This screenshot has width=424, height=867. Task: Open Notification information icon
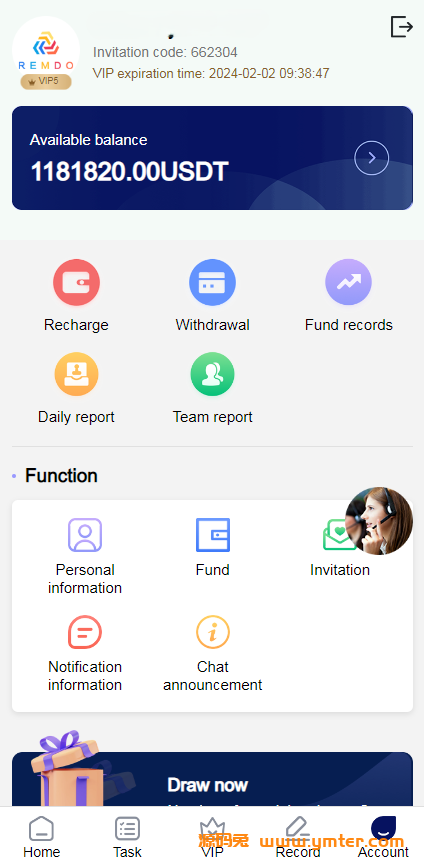(85, 632)
